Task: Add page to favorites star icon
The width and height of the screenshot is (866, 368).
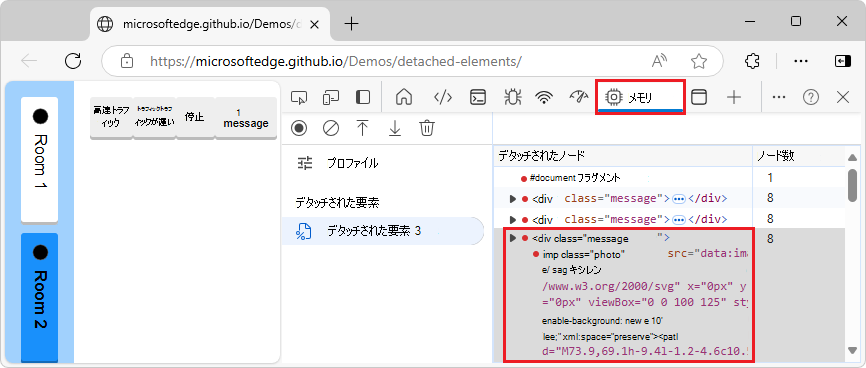Action: [699, 61]
